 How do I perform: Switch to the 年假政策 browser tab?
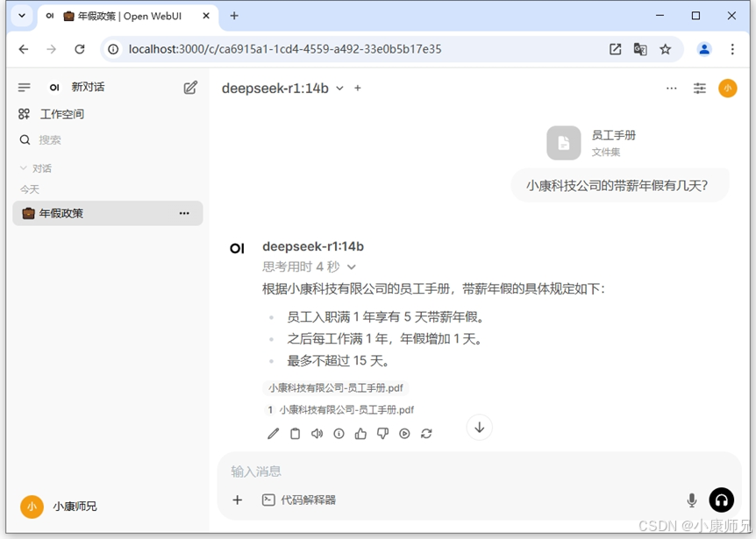(123, 16)
